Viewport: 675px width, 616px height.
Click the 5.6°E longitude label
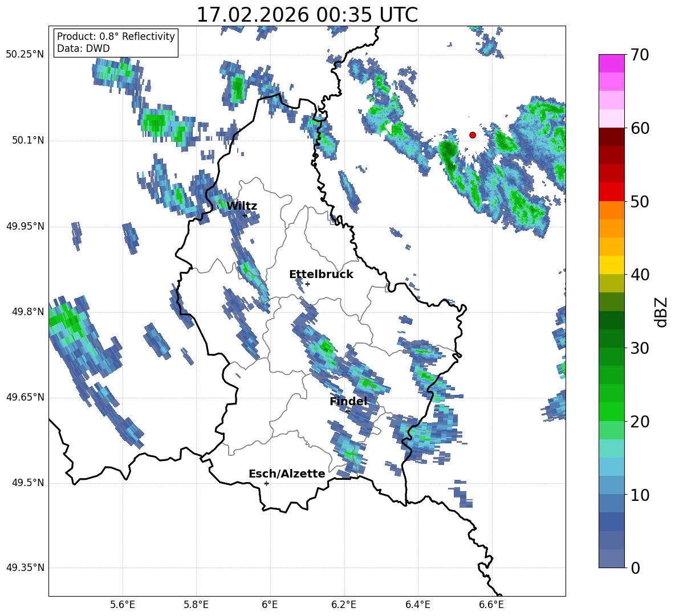123,605
